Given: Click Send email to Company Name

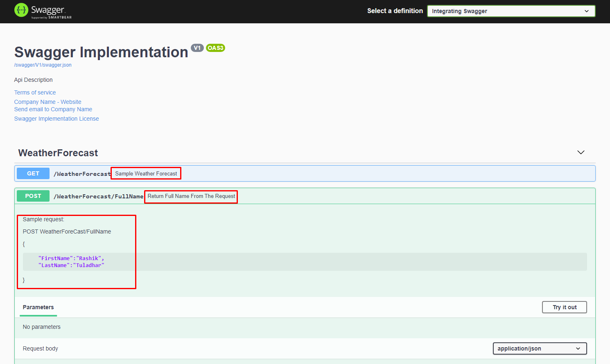Looking at the screenshot, I should (53, 109).
